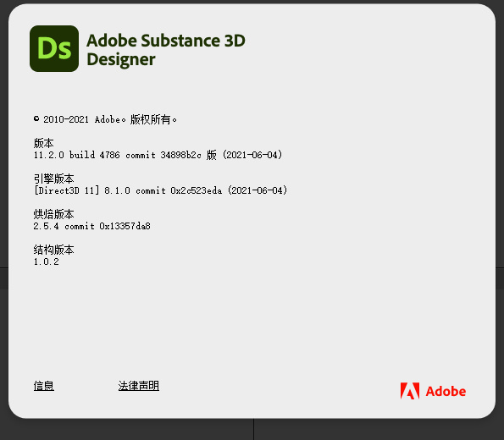Click the 版本 heading above the build line
The image size is (504, 440).
[x=44, y=143]
